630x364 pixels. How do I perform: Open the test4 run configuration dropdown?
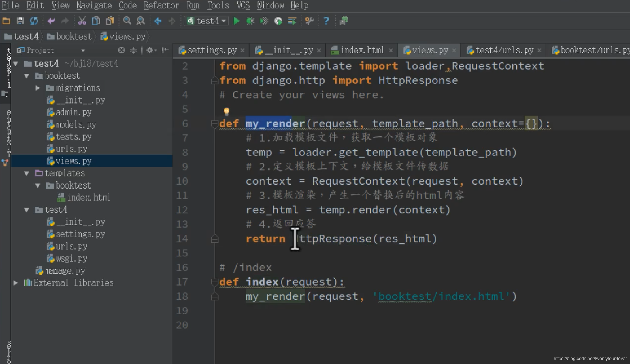pyautogui.click(x=206, y=21)
